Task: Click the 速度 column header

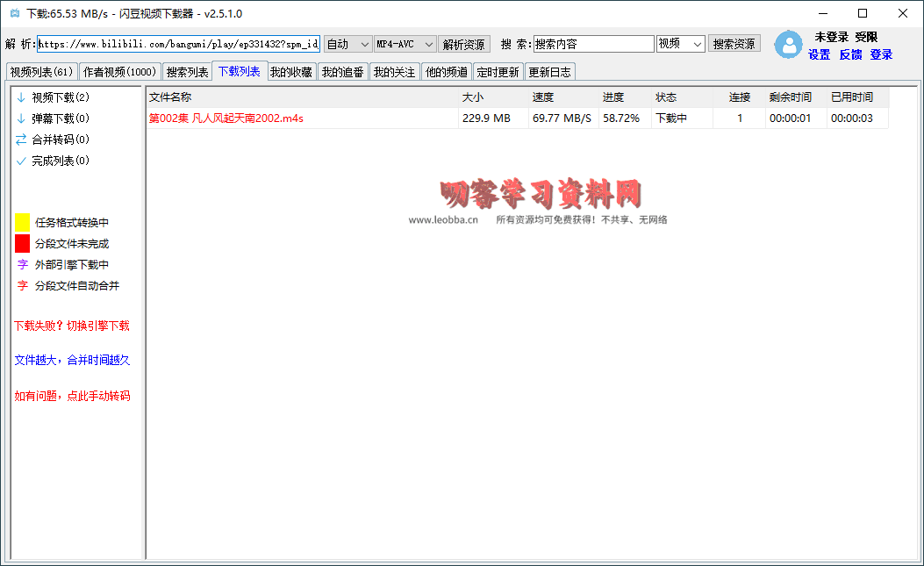Action: (564, 97)
